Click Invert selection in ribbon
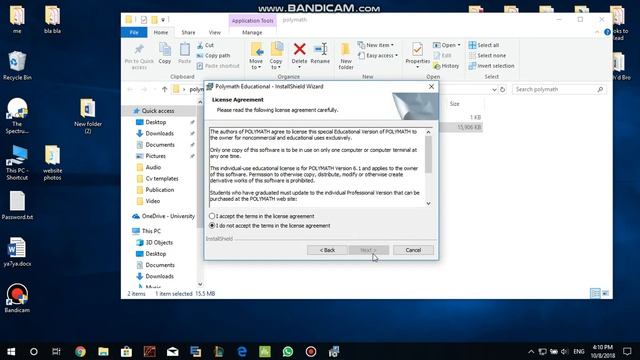This screenshot has width=640, height=360. click(x=491, y=66)
